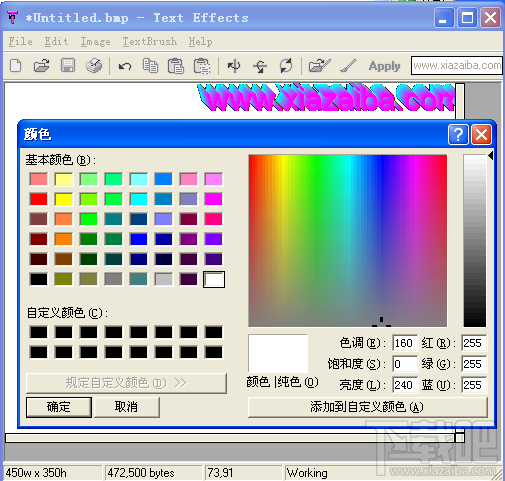The width and height of the screenshot is (505, 481).
Task: Click the 450w x 350h status text
Action: point(36,473)
